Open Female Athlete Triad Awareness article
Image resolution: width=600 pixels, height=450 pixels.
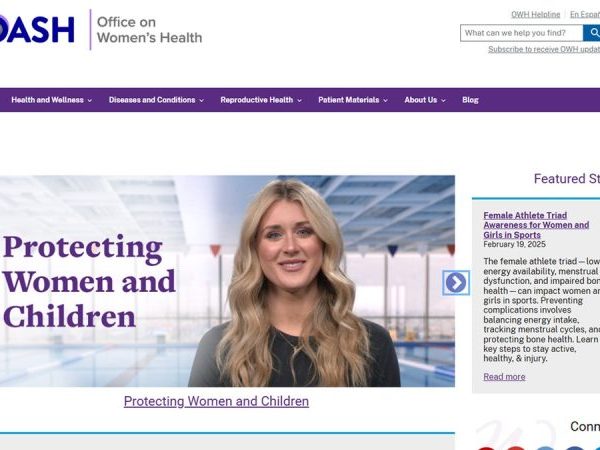coord(536,224)
